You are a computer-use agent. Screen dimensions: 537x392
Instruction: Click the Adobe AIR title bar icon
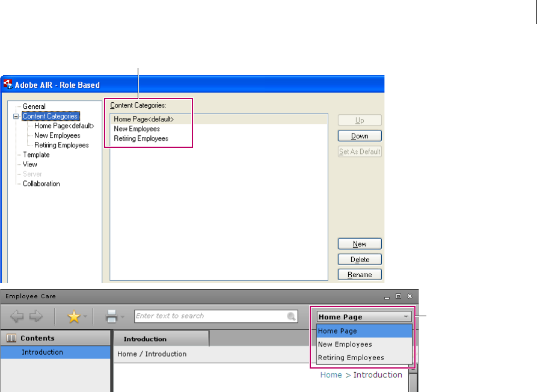8,84
